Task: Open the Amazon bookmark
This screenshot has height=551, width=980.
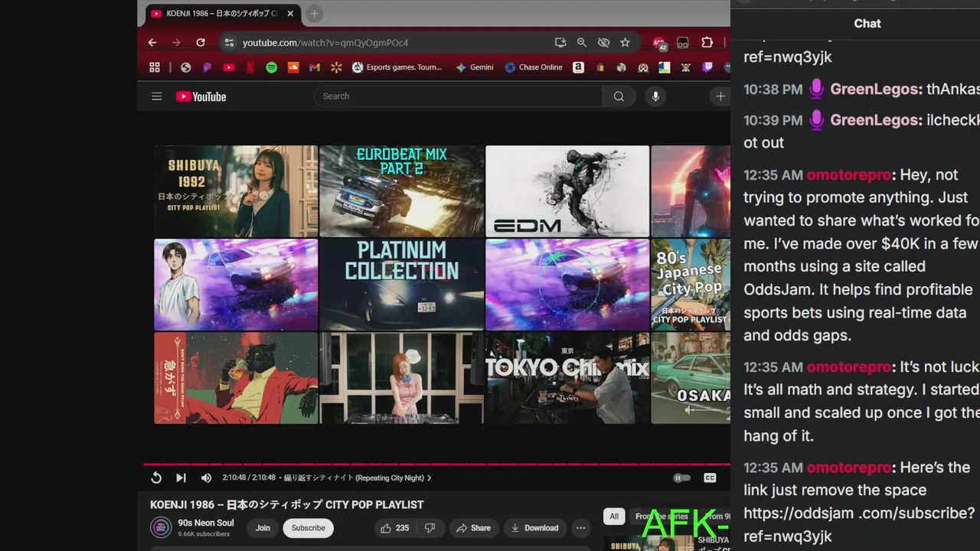Action: click(578, 67)
